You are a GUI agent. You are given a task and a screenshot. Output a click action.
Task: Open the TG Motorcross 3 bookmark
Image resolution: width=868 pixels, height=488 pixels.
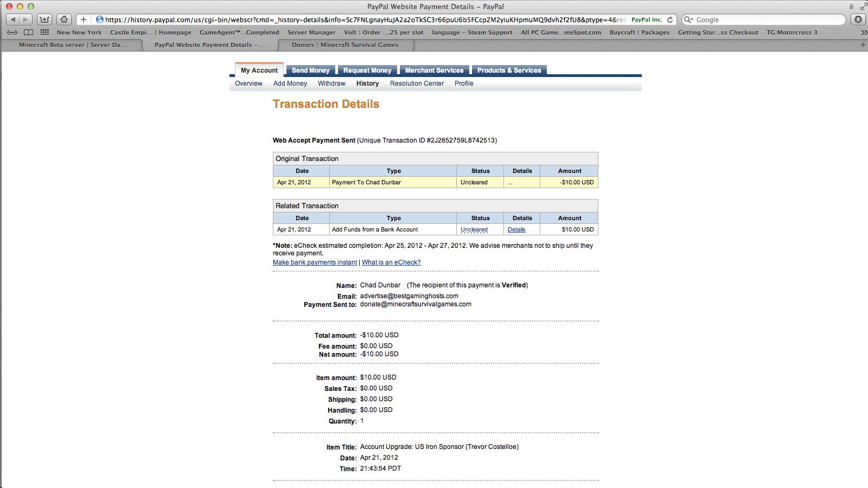pos(792,33)
